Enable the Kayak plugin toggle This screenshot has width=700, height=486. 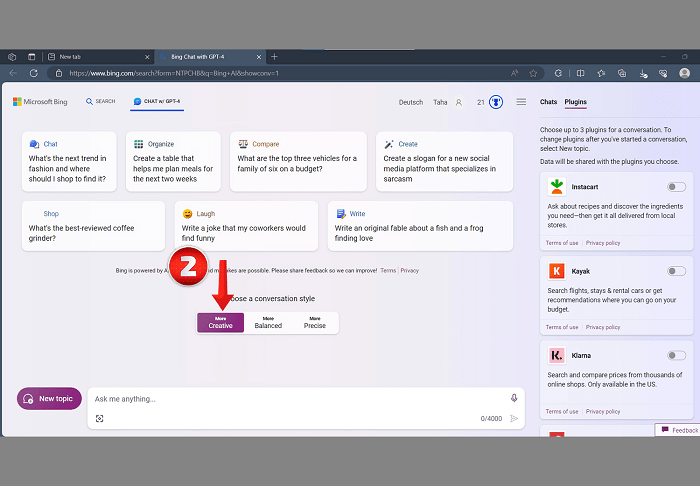pos(676,271)
